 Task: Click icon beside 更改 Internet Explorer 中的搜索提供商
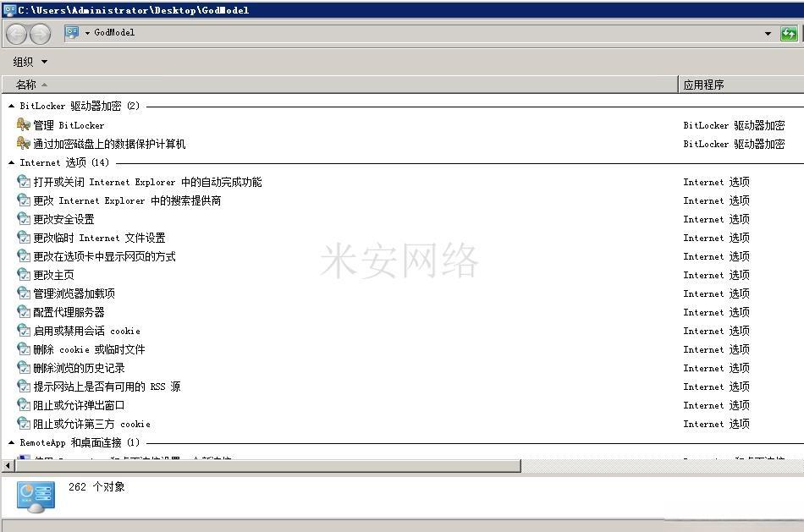point(24,200)
